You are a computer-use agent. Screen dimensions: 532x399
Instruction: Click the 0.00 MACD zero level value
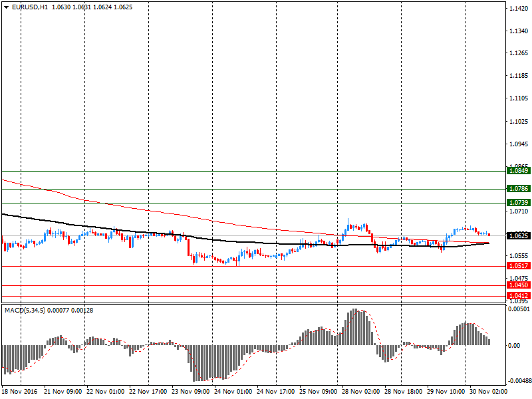[513, 345]
